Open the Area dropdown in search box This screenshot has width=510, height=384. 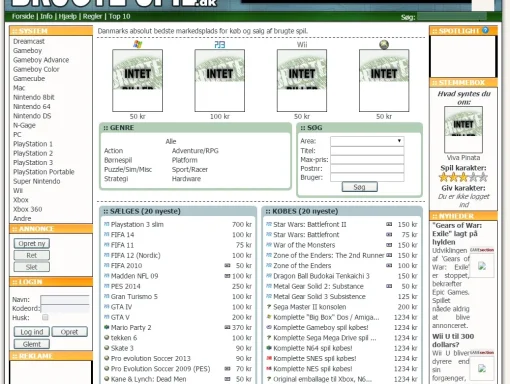click(367, 141)
